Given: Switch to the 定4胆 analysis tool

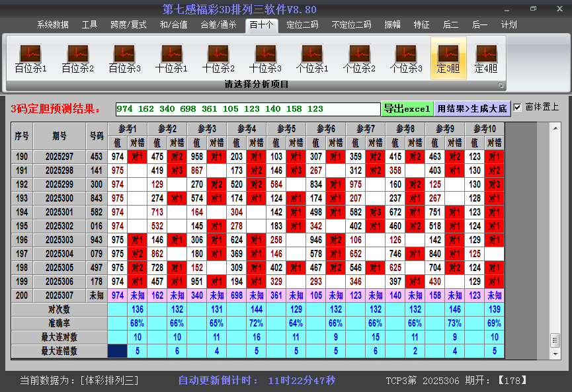Looking at the screenshot, I should [x=487, y=56].
